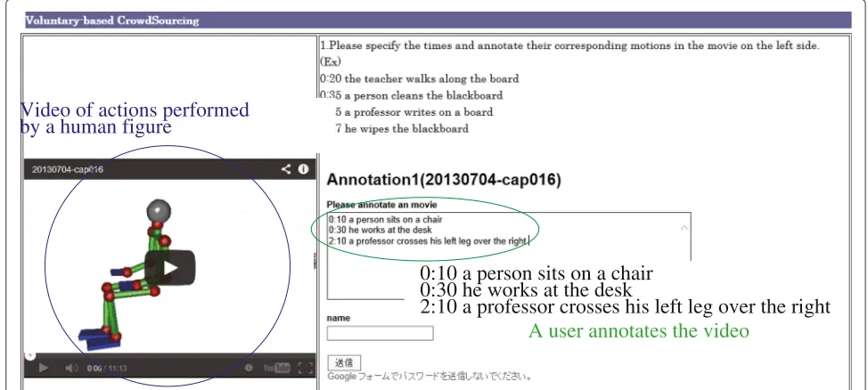Click the line '0:30 he works at the desk' in textarea
Screen dimensions: 868x390
point(380,230)
